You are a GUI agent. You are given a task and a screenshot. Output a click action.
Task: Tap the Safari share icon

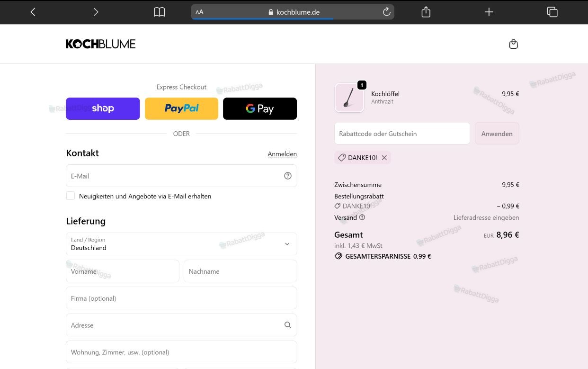pos(426,12)
